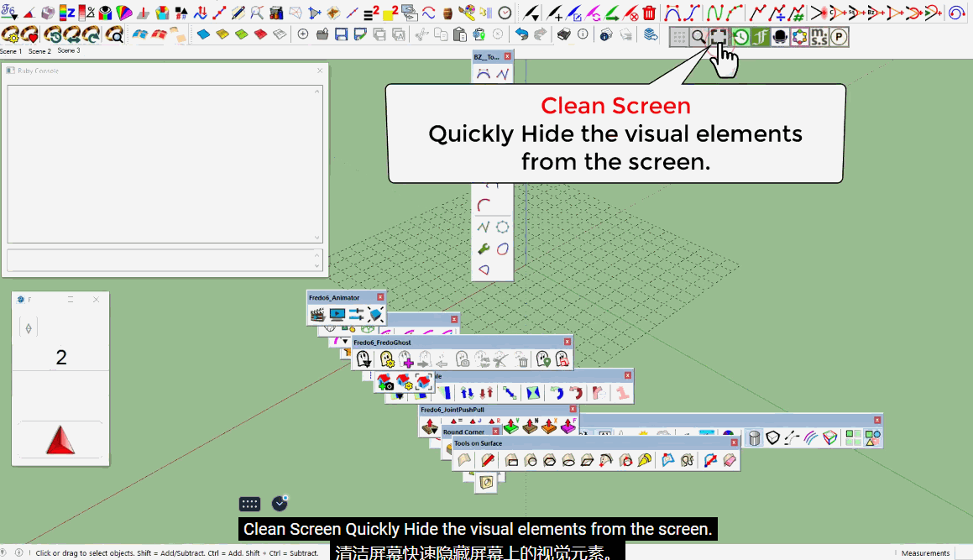Screen dimensions: 973x560
Task: Click the Clean Screen toolbar icon
Action: pos(719,37)
